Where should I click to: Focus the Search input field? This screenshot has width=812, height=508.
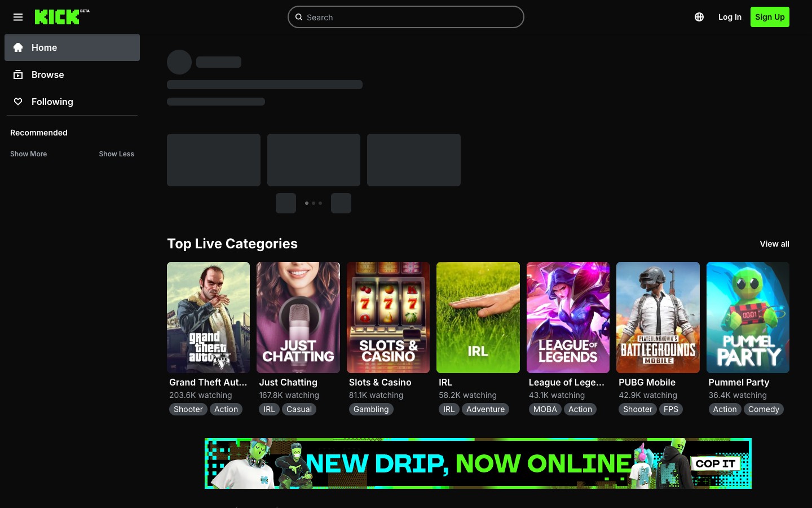coord(406,17)
